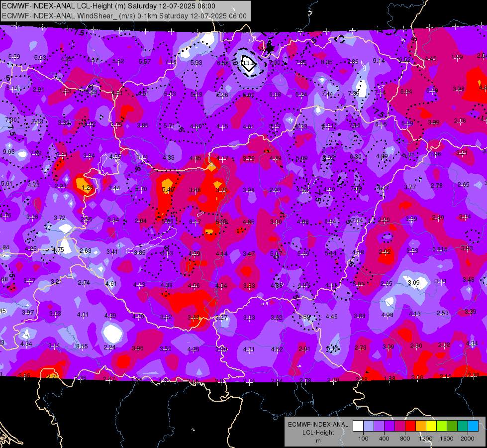This screenshot has width=487, height=448.
Task: Click the vivid purple swatch right of 400
Action: [390, 426]
